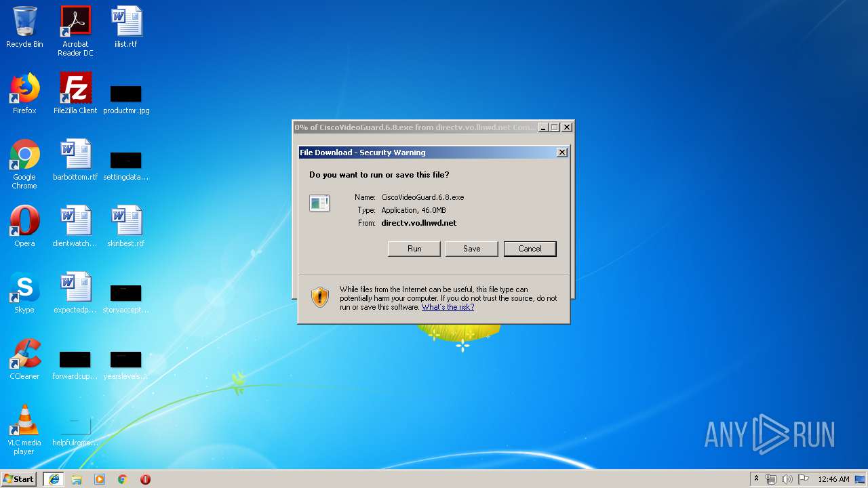The image size is (868, 488).
Task: Click the network tray icon
Action: pyautogui.click(x=771, y=479)
